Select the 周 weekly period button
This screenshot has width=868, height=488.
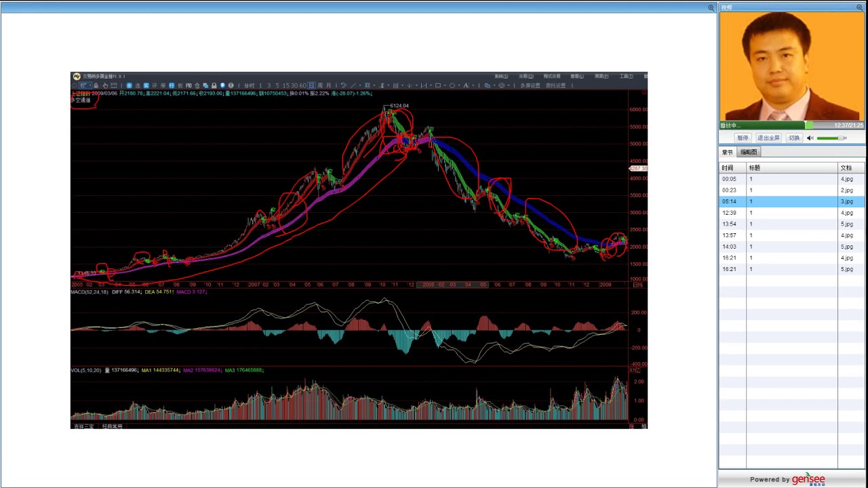tap(320, 85)
